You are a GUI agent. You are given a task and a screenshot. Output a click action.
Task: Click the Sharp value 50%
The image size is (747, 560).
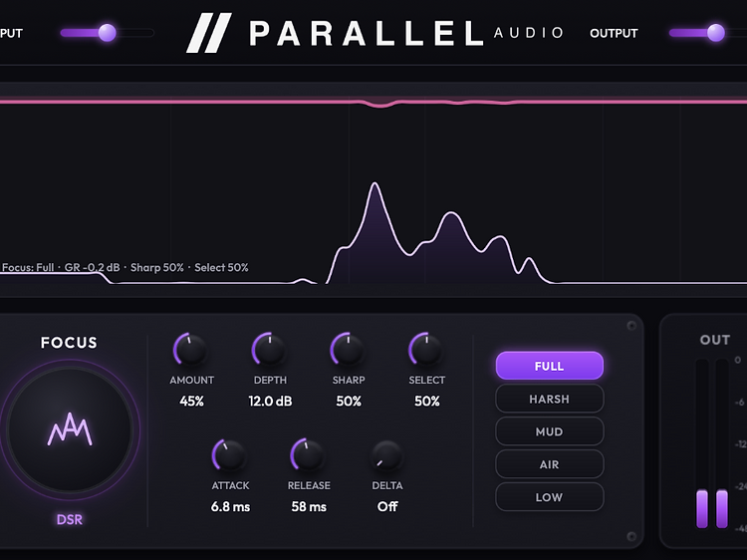coord(349,402)
